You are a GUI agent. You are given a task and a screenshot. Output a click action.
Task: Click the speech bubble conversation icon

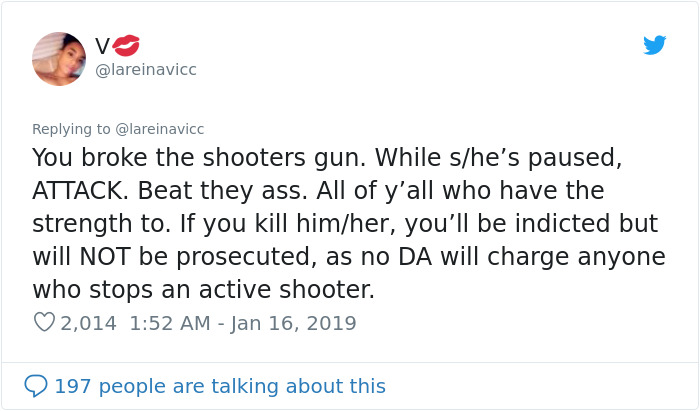36,385
